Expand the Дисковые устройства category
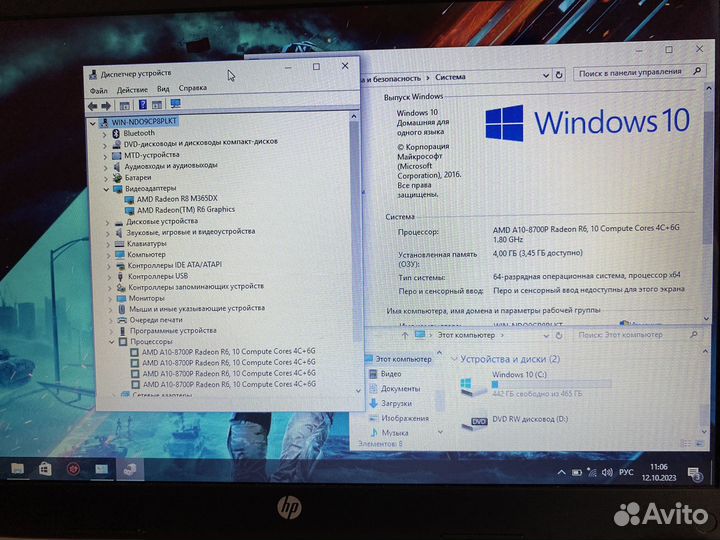The image size is (720, 540). 107,223
